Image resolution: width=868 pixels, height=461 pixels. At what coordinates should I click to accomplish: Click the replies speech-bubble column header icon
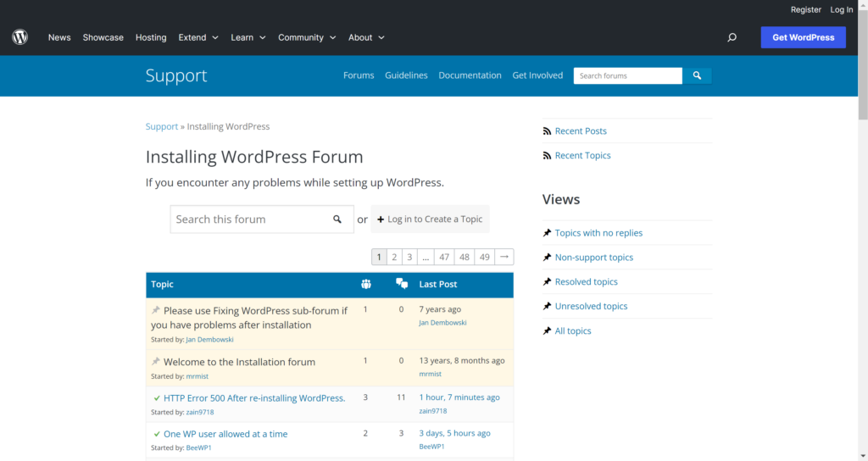[402, 284]
